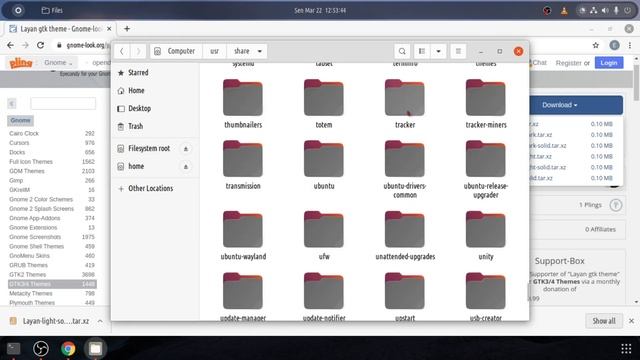Select Desktop in Files sidebar
Viewport: 640px width, 360px height.
click(x=155, y=109)
